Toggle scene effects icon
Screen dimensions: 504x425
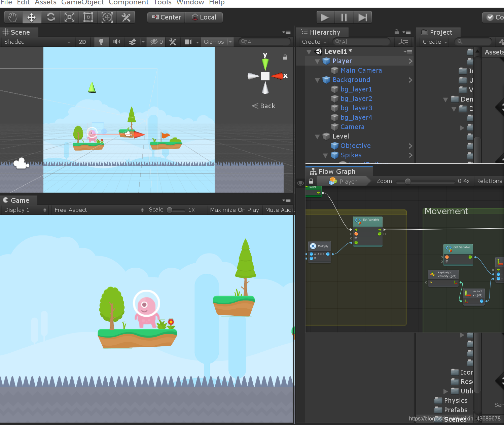tap(132, 42)
